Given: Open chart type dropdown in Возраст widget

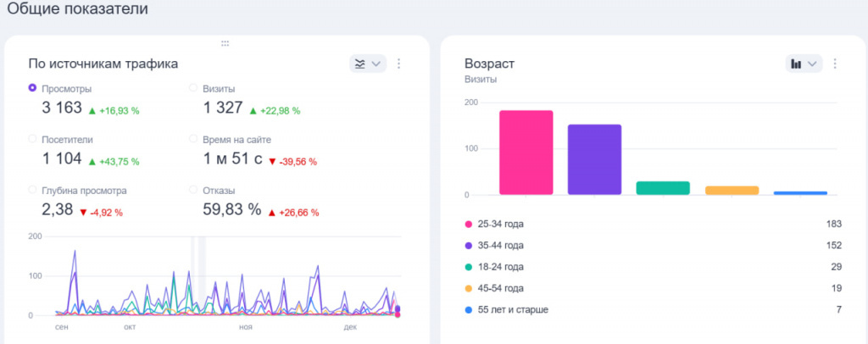Looking at the screenshot, I should 804,64.
